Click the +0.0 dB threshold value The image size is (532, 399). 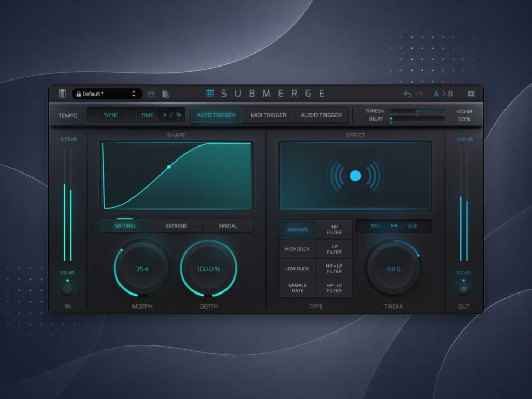coord(464,111)
